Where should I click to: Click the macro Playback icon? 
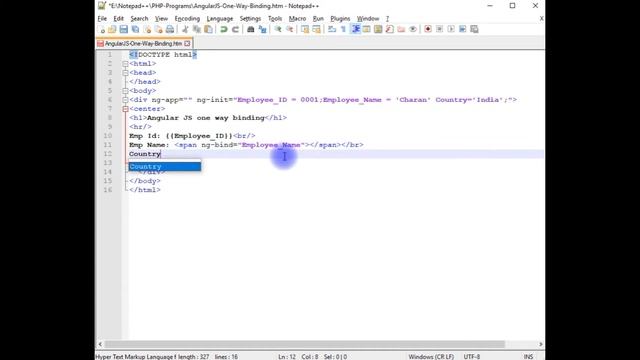pos(451,29)
